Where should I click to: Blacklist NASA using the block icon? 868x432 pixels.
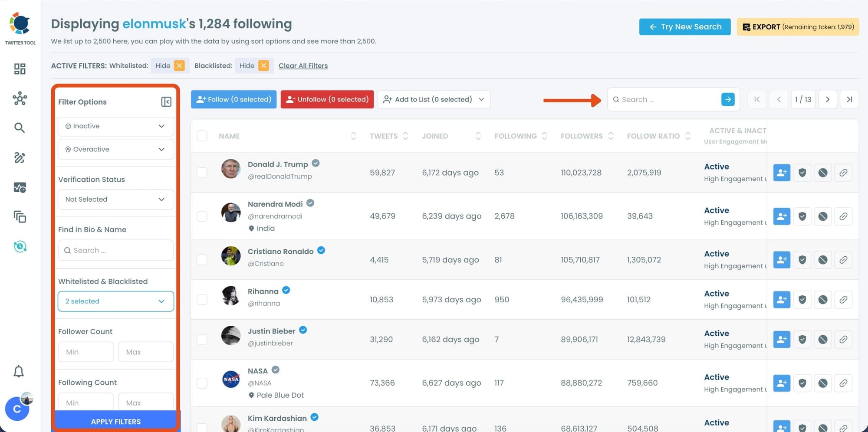pos(823,383)
